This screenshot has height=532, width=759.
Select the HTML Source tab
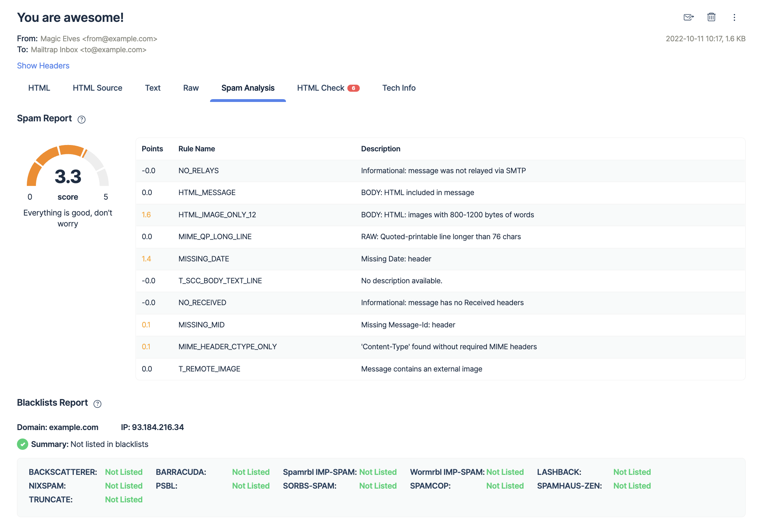(x=97, y=87)
